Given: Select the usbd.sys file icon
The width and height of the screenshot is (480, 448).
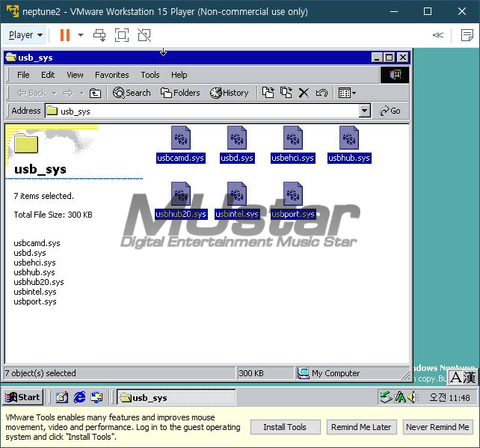Looking at the screenshot, I should pyautogui.click(x=236, y=138).
